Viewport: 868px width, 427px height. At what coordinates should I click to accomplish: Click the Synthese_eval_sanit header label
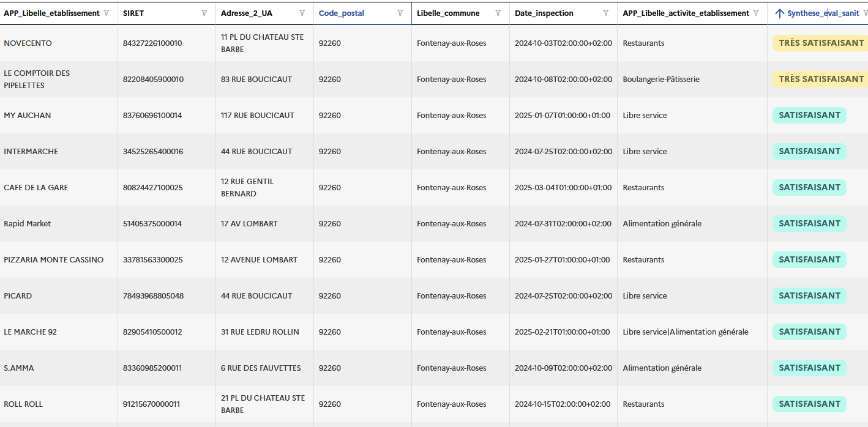[x=823, y=13]
